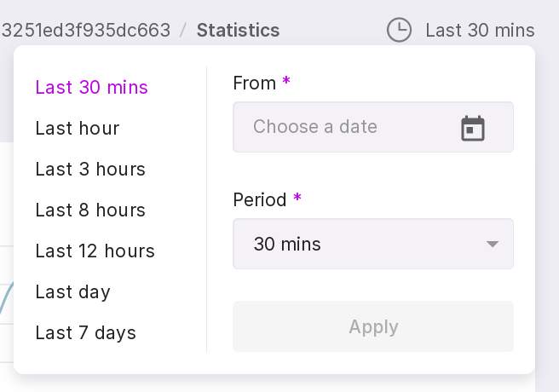Open the 3251ed3f935dc663 breadcrumb link
559x392 pixels.
coord(85,31)
